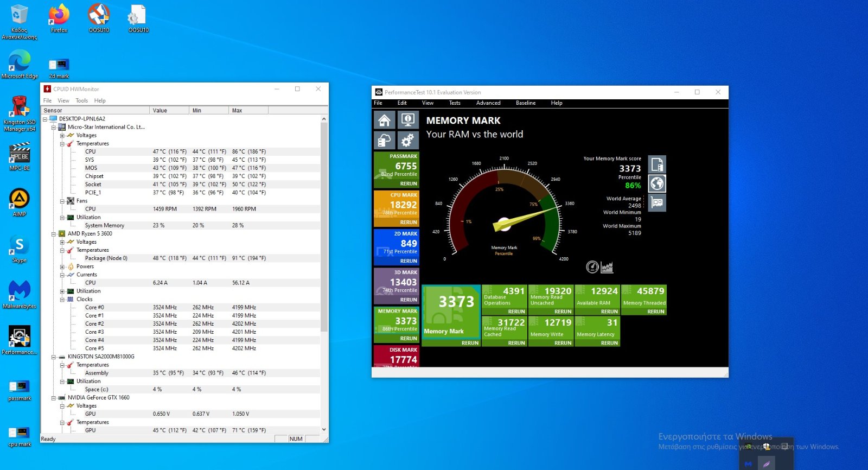Select the PerformanceTest desktop shortcut
The height and width of the screenshot is (470, 868).
coord(20,340)
